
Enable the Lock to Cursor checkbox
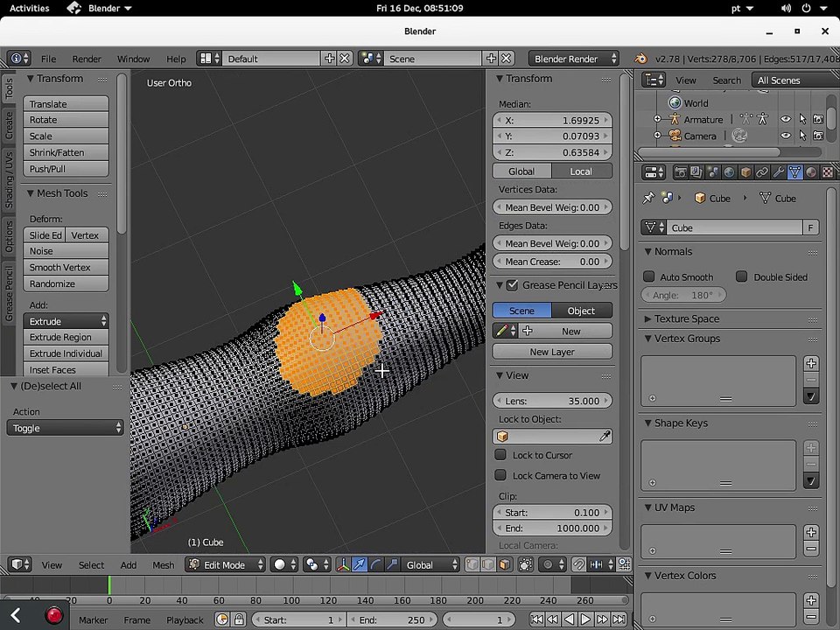[500, 455]
